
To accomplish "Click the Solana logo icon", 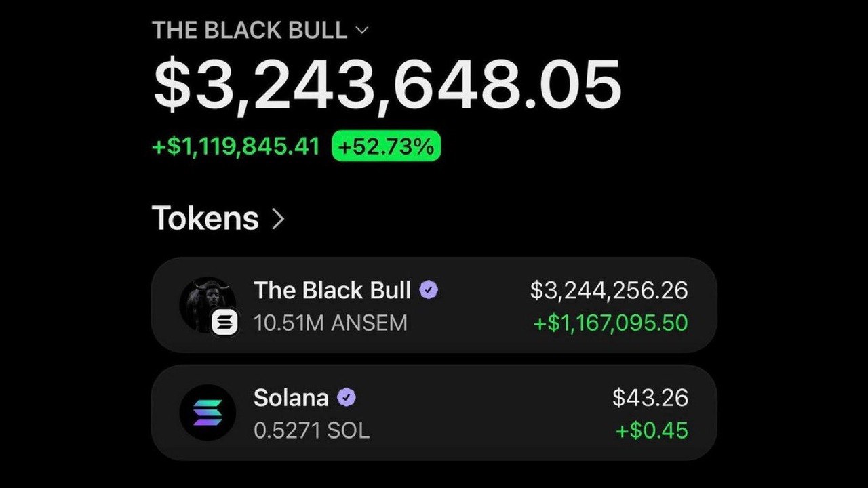I will (208, 413).
